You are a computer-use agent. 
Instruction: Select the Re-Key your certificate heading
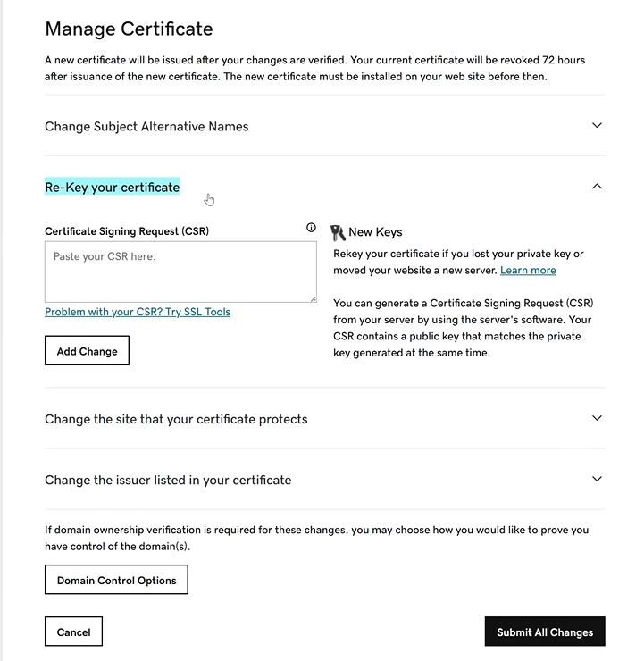tap(113, 187)
